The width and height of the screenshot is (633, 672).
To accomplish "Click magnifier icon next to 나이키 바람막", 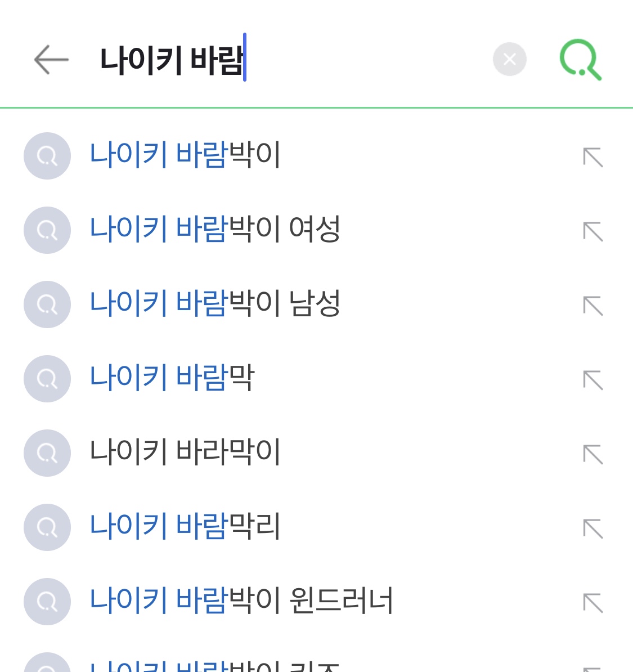I will click(x=47, y=379).
